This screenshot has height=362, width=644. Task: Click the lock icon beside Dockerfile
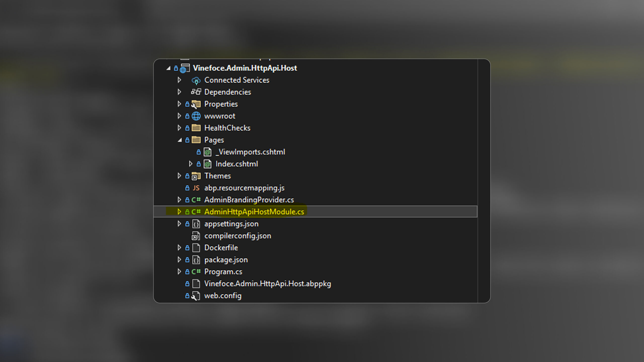pyautogui.click(x=187, y=248)
